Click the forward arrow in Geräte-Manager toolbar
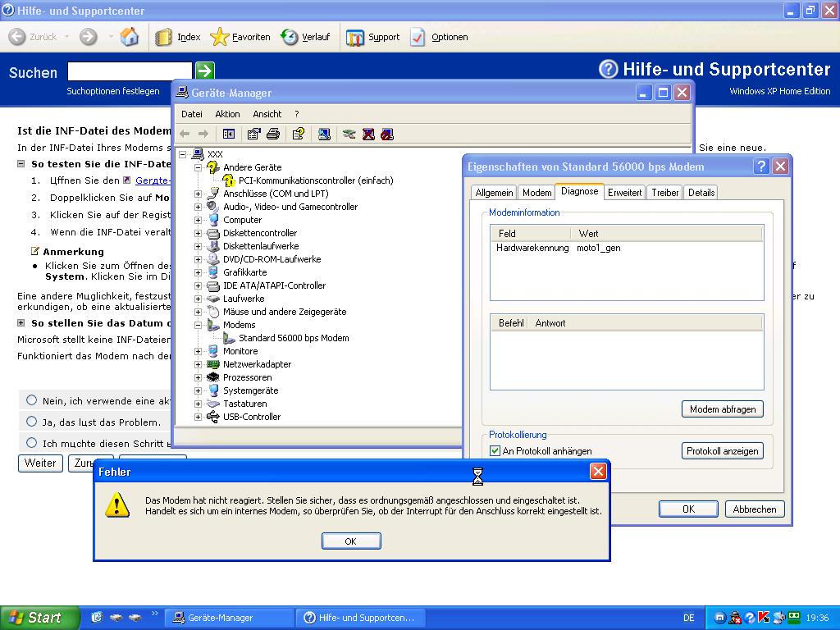Viewport: 840px width, 630px height. (203, 134)
